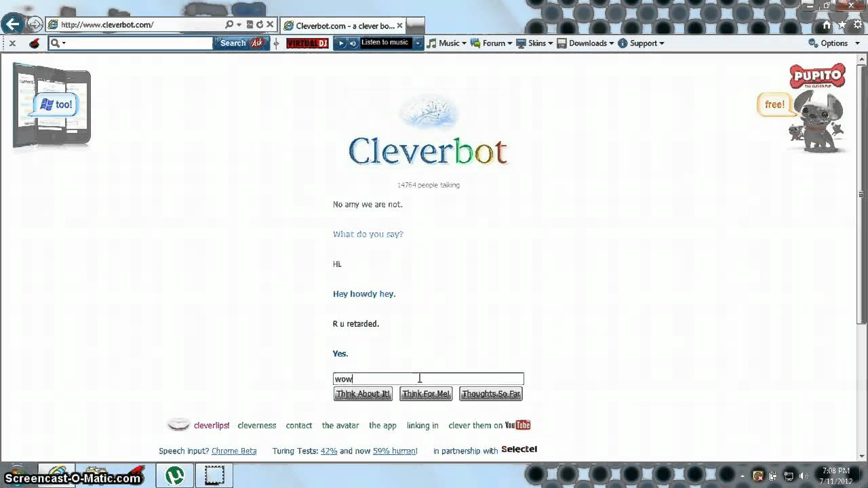
Task: Play music with the radio play button
Action: [341, 43]
